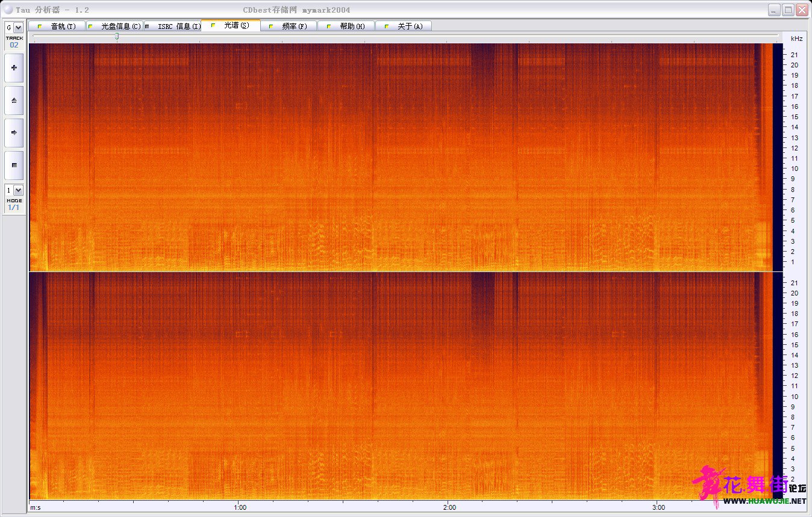The height and width of the screenshot is (517, 812).
Task: Switch to the 频率(F) tab
Action: pyautogui.click(x=289, y=26)
